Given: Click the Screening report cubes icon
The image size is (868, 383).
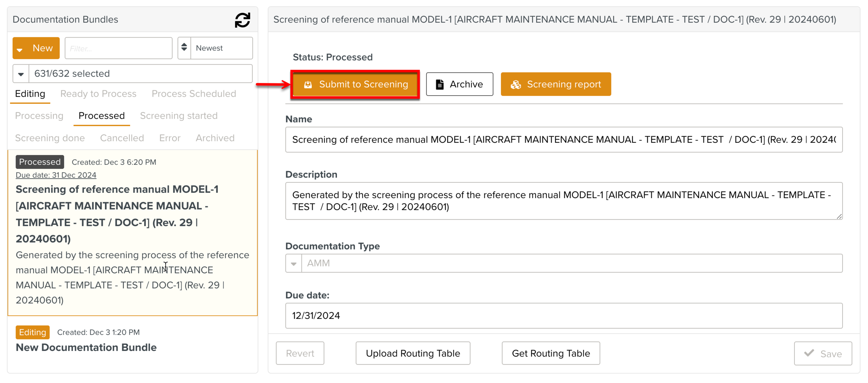Looking at the screenshot, I should point(516,84).
